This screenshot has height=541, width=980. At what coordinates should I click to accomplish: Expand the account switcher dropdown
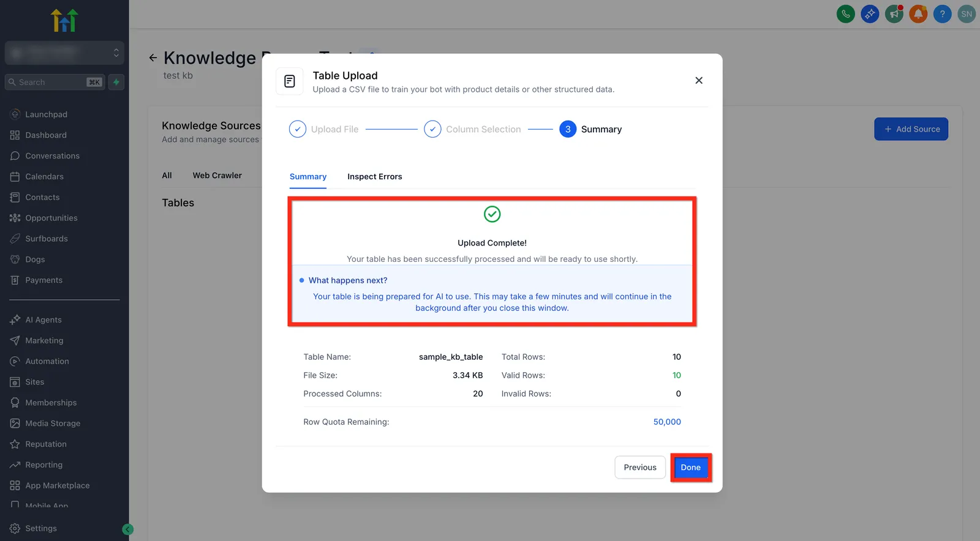pos(64,53)
